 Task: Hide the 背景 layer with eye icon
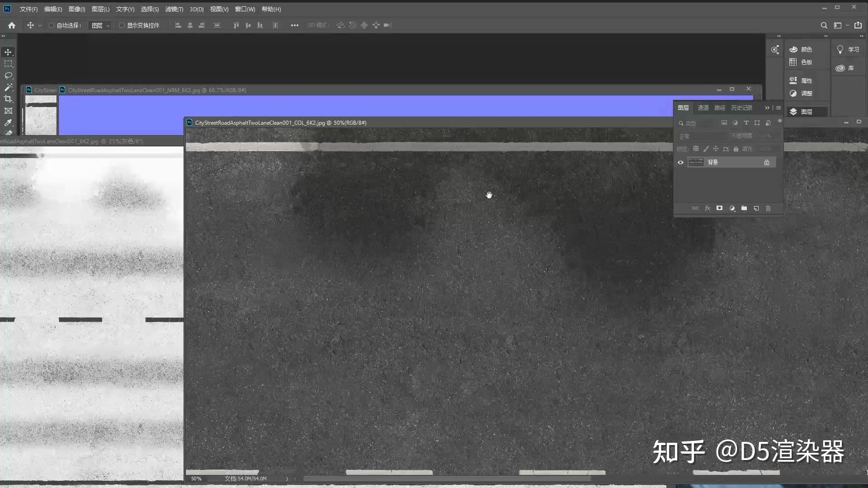[680, 162]
